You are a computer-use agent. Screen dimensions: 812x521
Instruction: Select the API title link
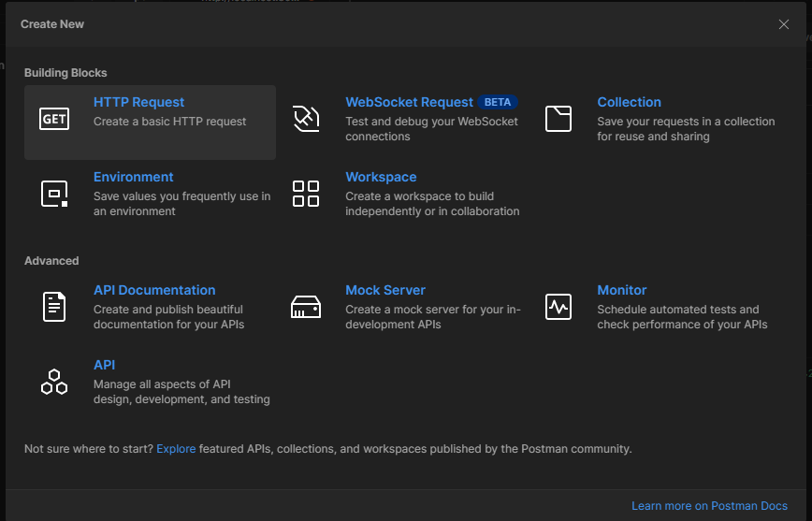point(104,365)
